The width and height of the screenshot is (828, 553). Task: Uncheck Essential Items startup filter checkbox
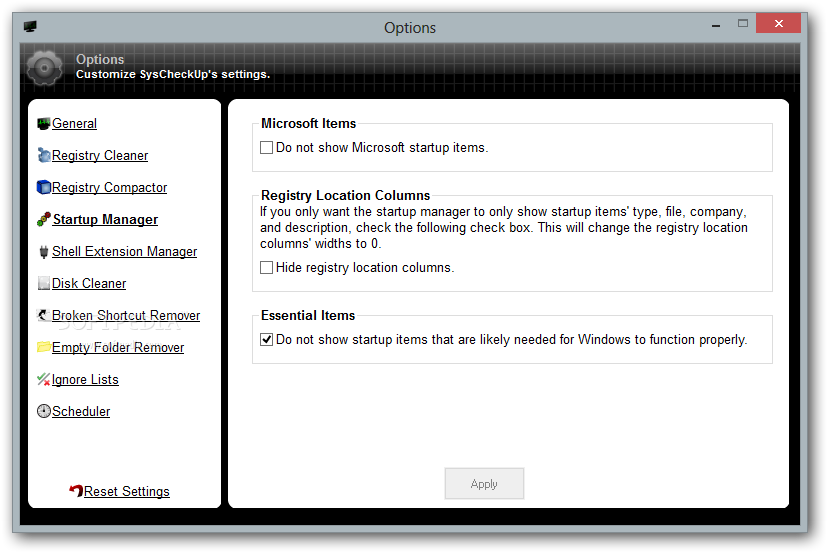267,339
